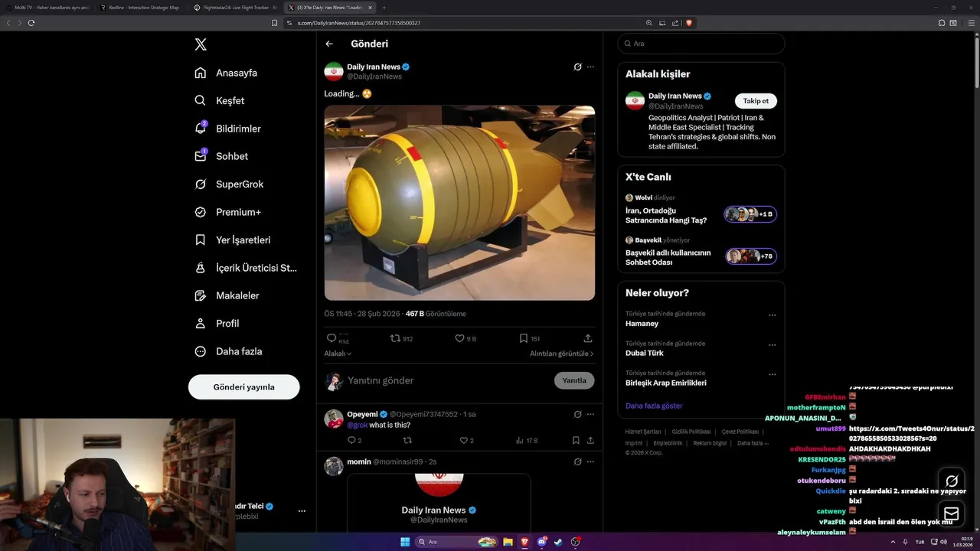Bookmark Opeyemi's reply
Viewport: 980px width, 551px height.
coord(576,440)
